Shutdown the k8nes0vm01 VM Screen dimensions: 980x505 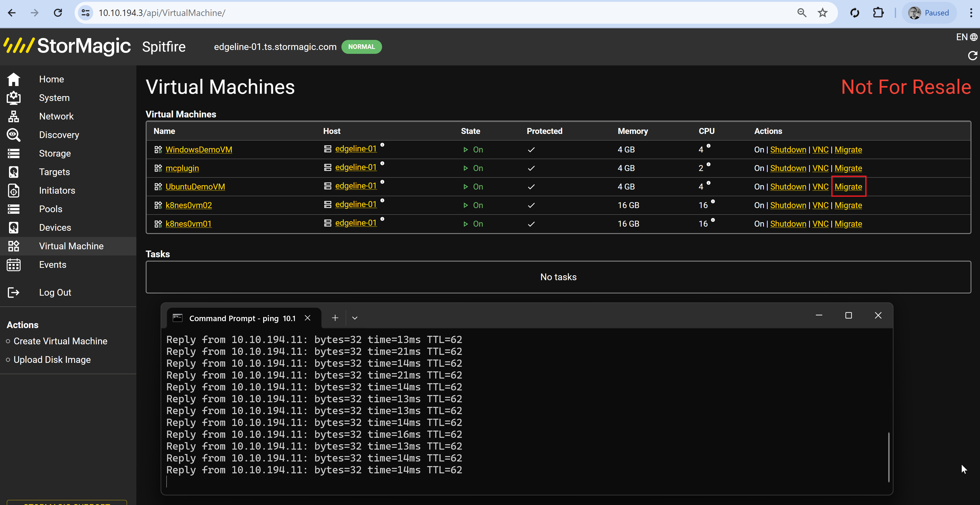(x=788, y=224)
